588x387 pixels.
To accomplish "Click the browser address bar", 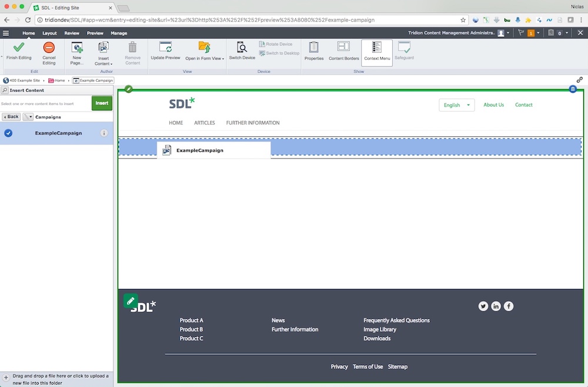I will (x=247, y=20).
